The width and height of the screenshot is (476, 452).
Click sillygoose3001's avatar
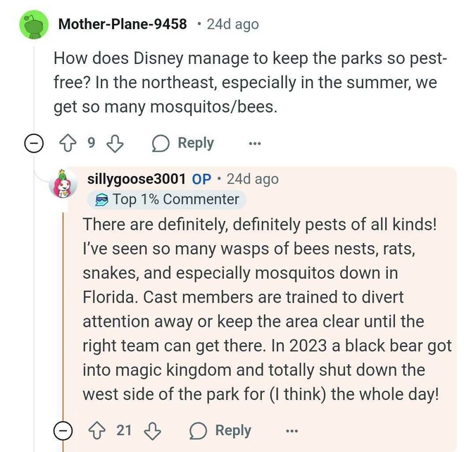64,183
